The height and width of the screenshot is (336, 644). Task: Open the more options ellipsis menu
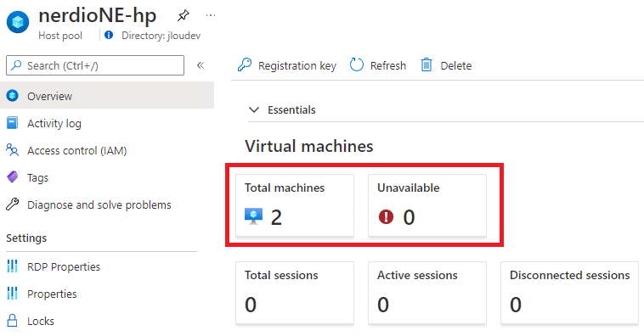tap(211, 15)
